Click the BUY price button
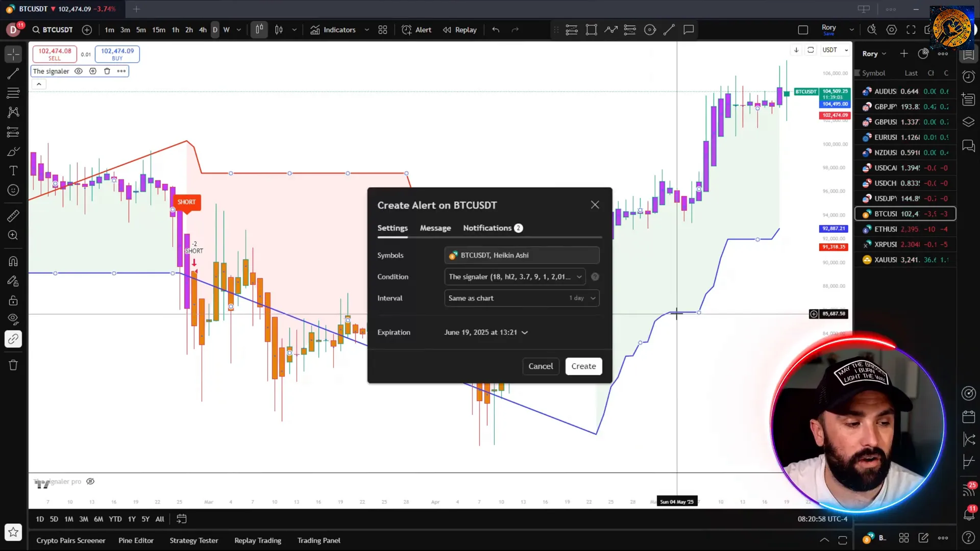 coord(117,54)
